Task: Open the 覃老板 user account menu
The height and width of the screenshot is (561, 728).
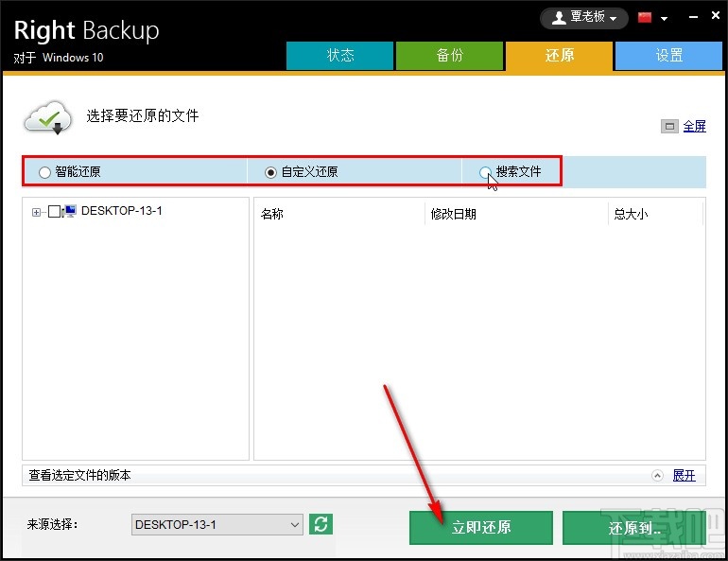Action: [584, 18]
